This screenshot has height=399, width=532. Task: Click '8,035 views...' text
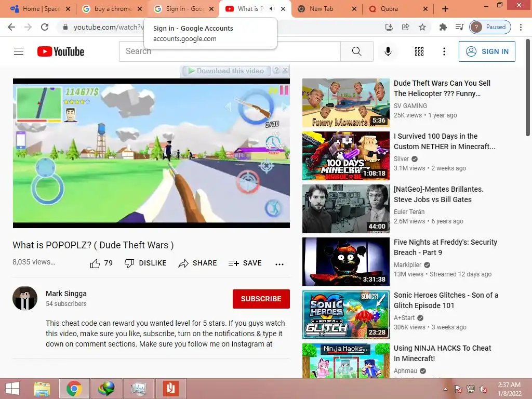pyautogui.click(x=34, y=262)
